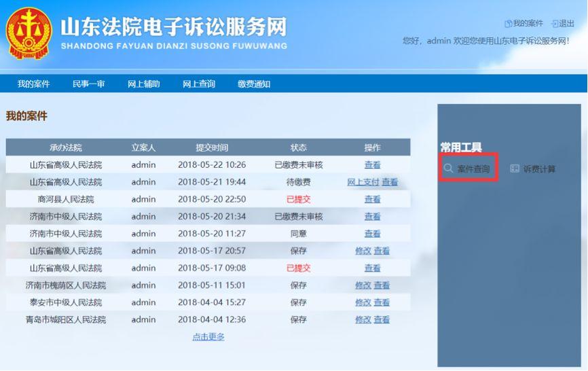Open the 诉费计算 tool link
Image resolution: width=588 pixels, height=371 pixels.
tap(539, 169)
